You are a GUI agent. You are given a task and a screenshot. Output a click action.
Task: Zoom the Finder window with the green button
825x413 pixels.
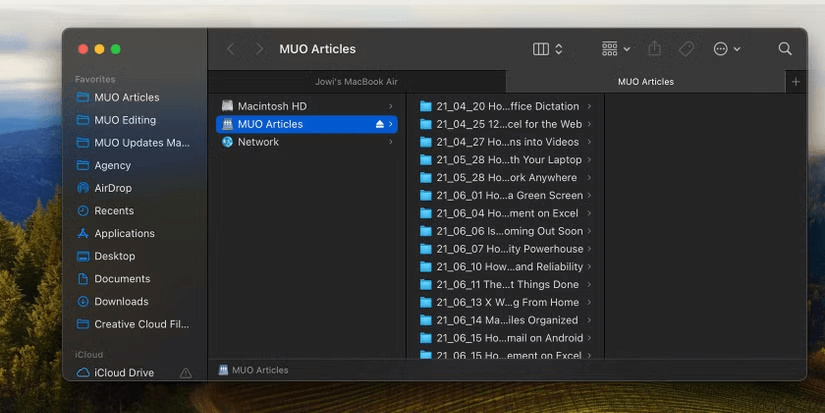point(115,49)
